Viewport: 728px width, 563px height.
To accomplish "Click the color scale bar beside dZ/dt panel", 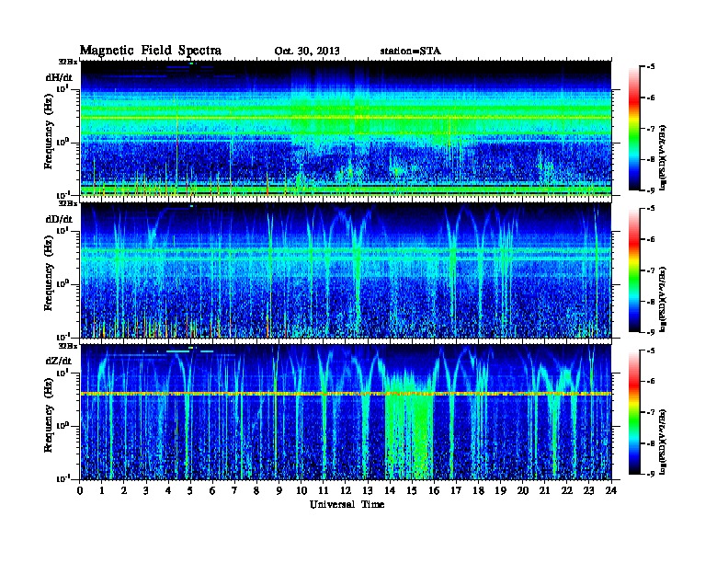I will (634, 412).
